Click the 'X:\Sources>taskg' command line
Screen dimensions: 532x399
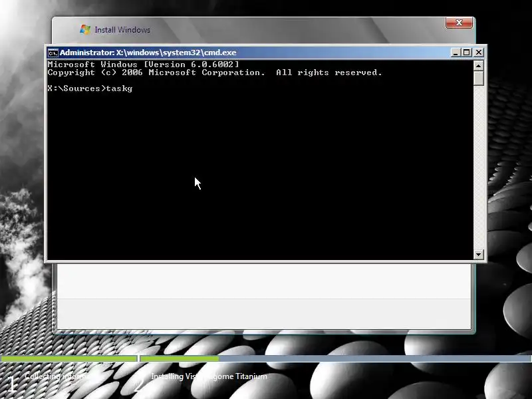coord(90,88)
